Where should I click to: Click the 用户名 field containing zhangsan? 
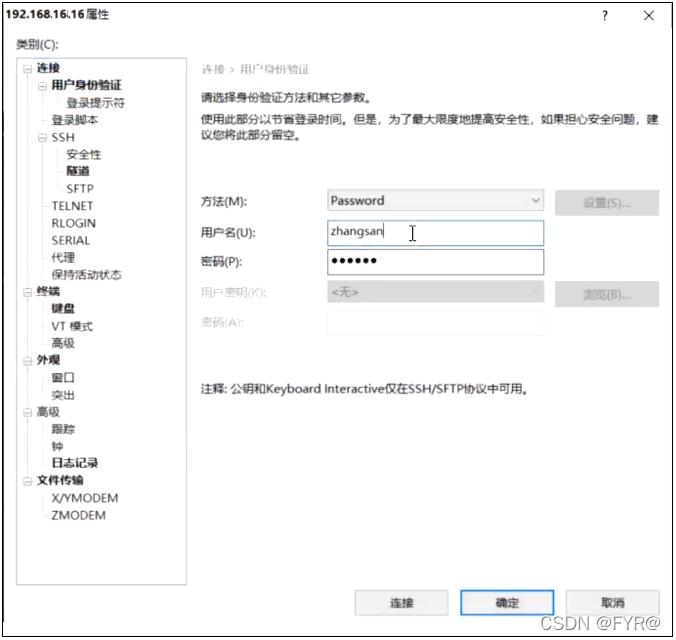coord(435,233)
